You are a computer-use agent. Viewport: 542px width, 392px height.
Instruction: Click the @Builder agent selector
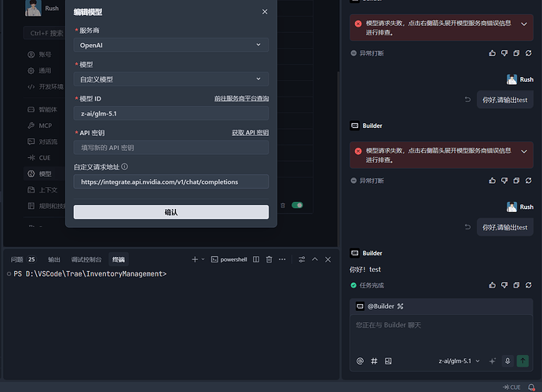pyautogui.click(x=380, y=306)
